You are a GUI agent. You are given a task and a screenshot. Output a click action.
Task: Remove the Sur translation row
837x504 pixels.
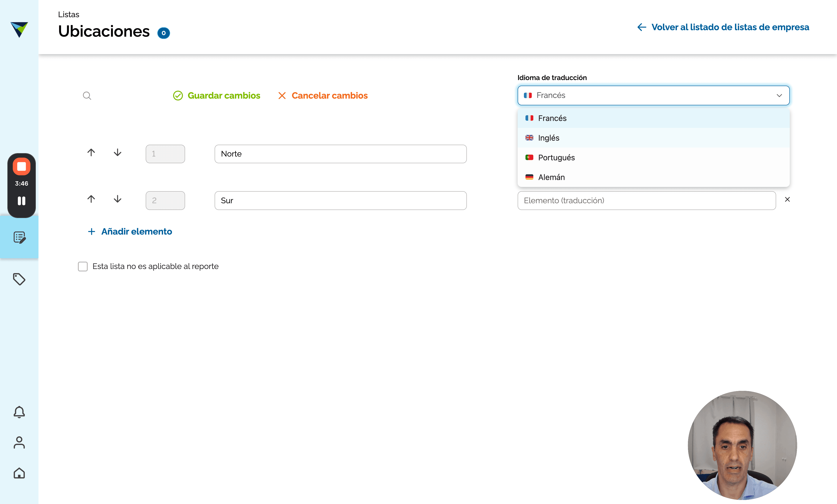click(x=787, y=199)
